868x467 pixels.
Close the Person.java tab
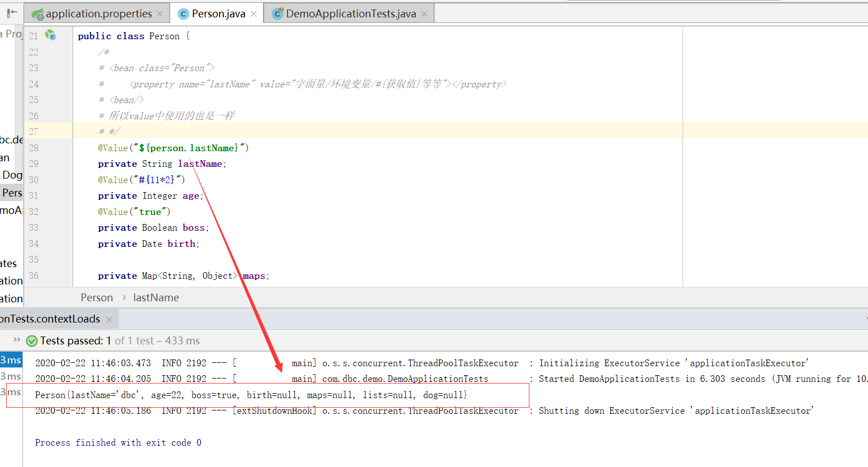click(254, 14)
